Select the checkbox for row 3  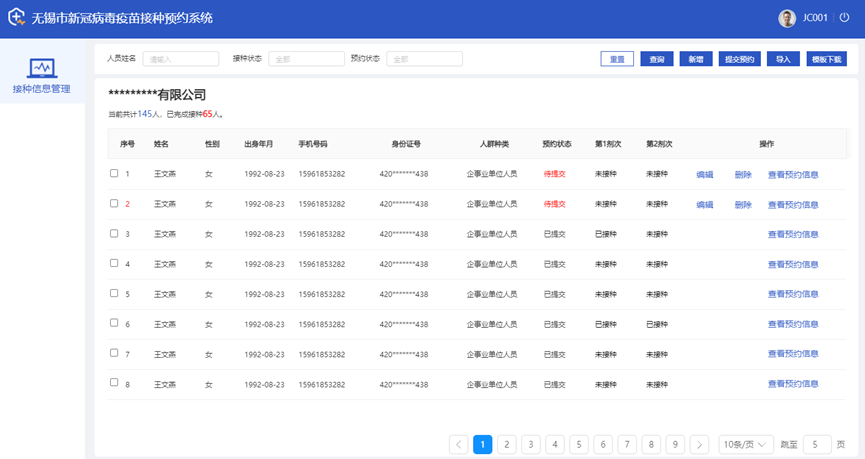114,233
